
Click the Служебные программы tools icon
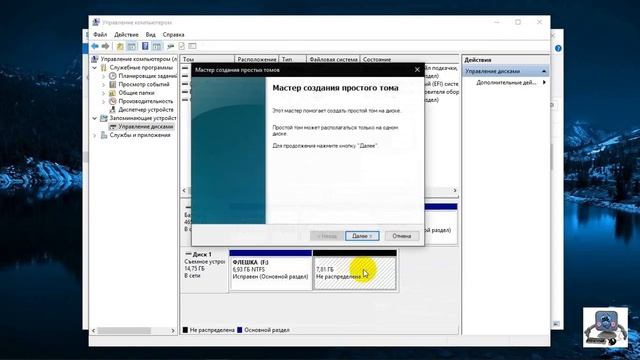[x=104, y=67]
